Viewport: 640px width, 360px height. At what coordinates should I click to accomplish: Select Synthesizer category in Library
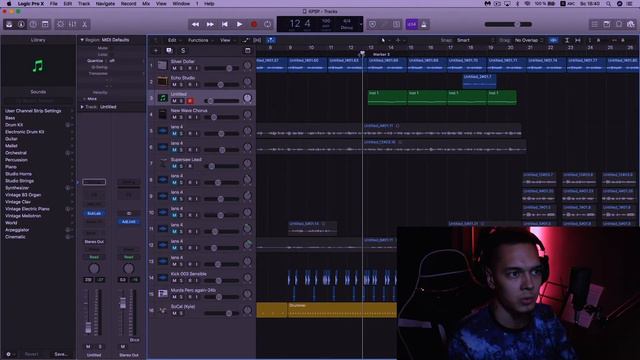click(17, 188)
